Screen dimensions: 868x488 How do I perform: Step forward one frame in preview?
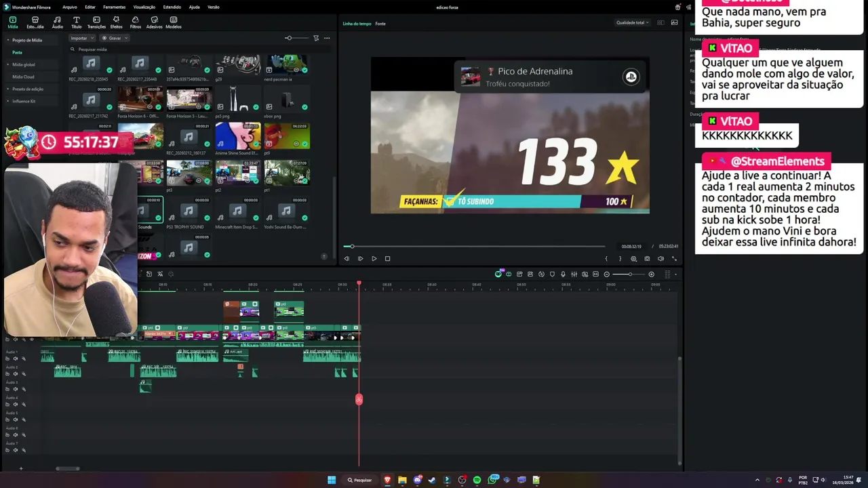tap(360, 258)
